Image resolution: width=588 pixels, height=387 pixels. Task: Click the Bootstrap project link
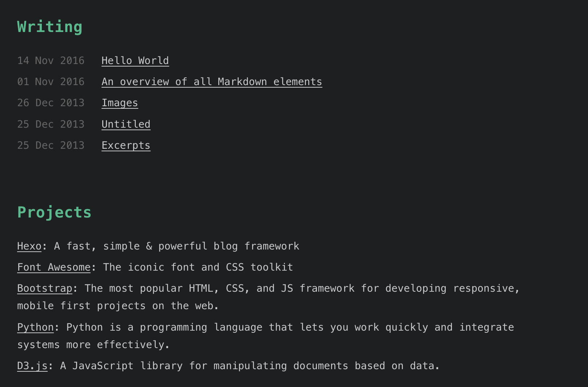44,288
